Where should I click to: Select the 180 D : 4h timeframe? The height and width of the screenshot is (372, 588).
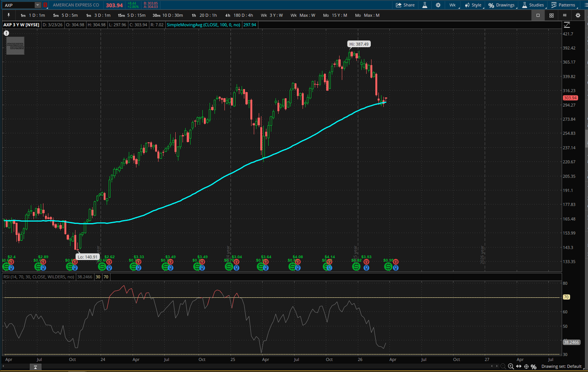pyautogui.click(x=239, y=15)
